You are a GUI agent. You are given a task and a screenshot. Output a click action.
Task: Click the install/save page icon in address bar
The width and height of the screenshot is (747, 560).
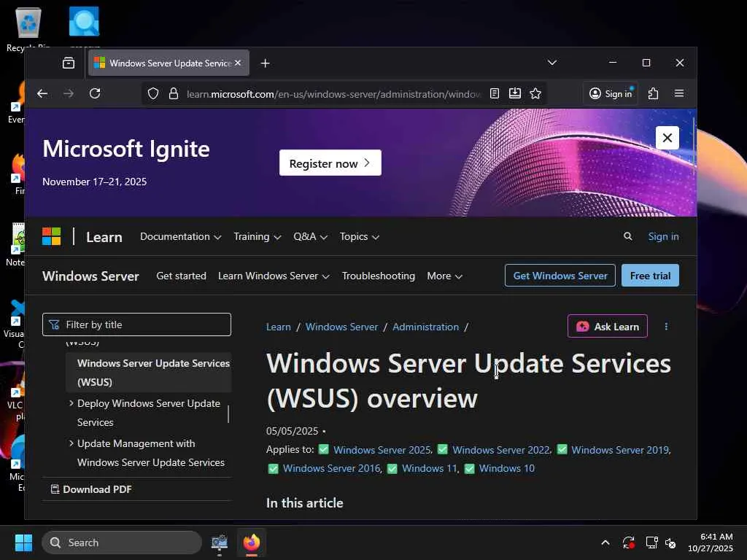pos(515,94)
